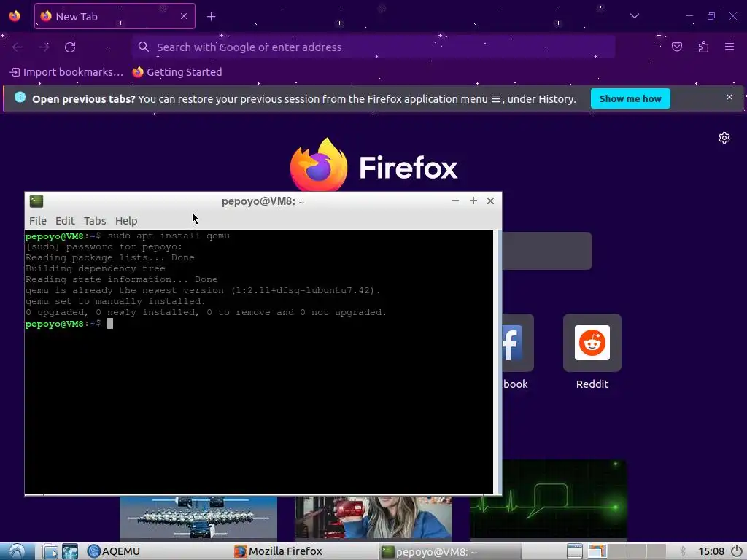Open the terminal File menu
The height and width of the screenshot is (560, 747).
(x=38, y=221)
